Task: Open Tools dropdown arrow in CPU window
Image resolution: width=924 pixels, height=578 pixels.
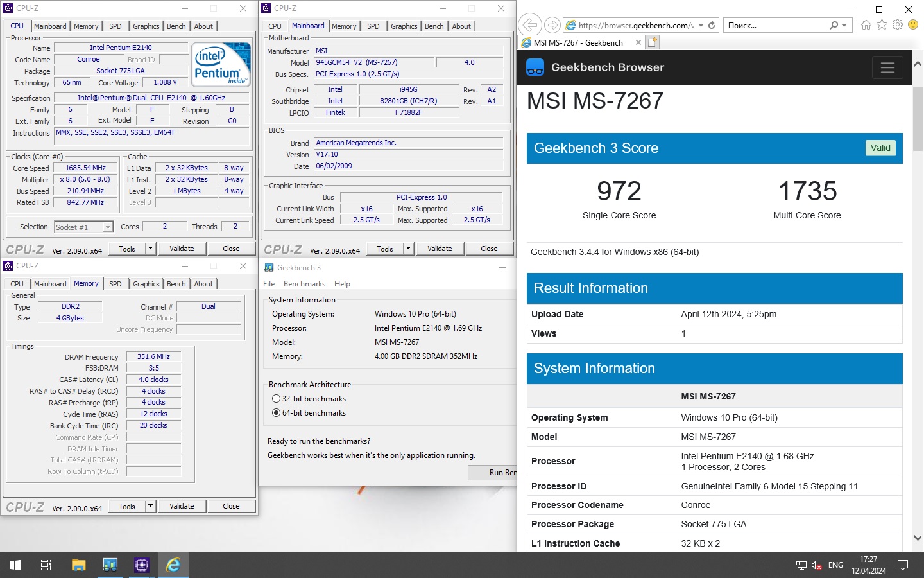Action: [x=150, y=249]
